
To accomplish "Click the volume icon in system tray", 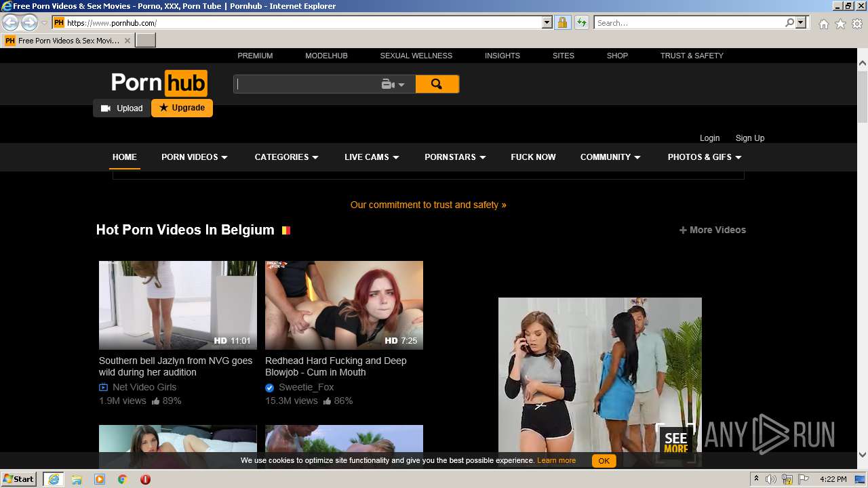I will click(x=771, y=479).
